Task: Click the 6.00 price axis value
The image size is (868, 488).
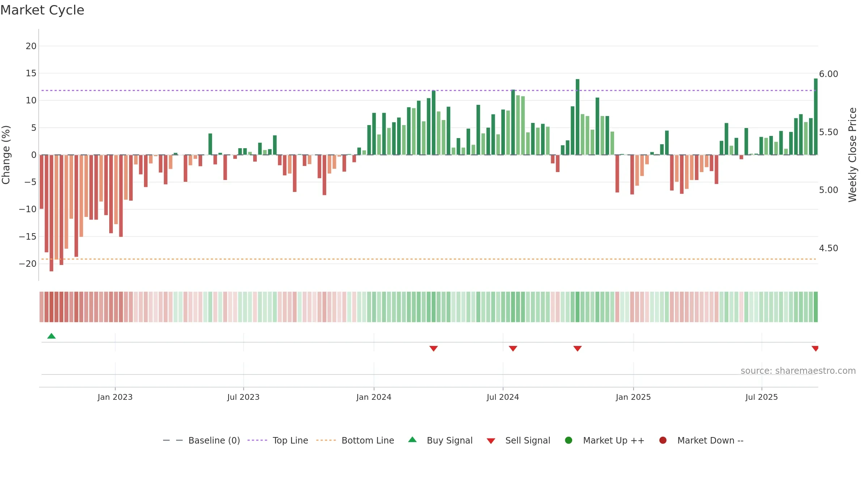Action: (829, 74)
